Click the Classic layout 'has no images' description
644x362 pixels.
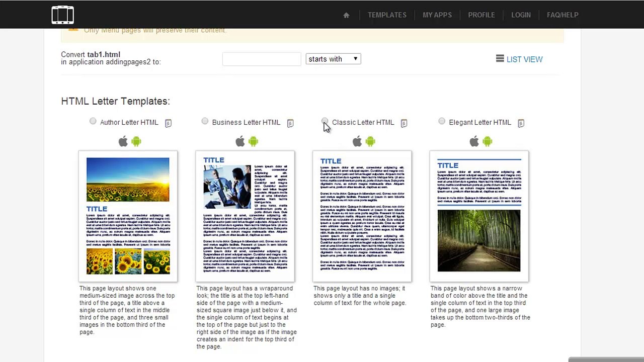pyautogui.click(x=360, y=296)
